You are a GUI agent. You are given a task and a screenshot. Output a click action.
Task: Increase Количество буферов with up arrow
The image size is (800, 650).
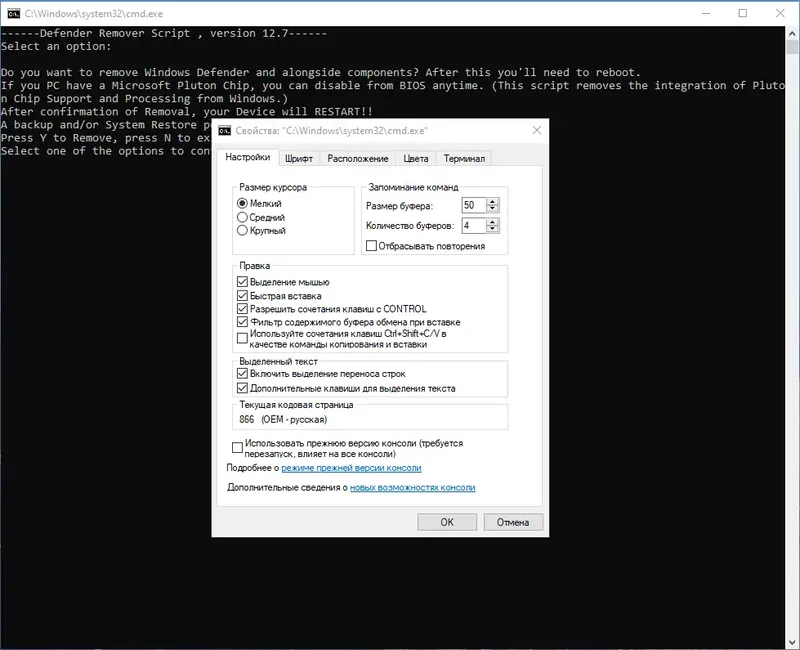(492, 222)
